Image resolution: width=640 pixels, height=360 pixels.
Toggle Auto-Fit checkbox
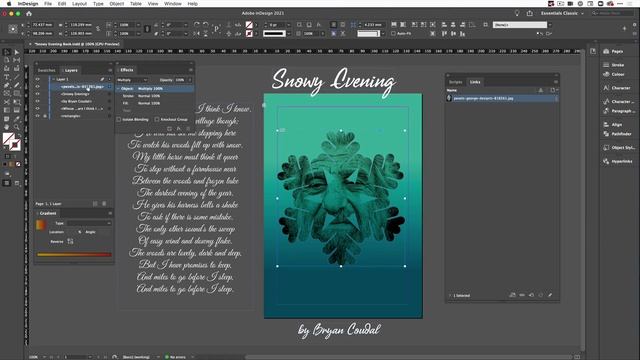(393, 33)
